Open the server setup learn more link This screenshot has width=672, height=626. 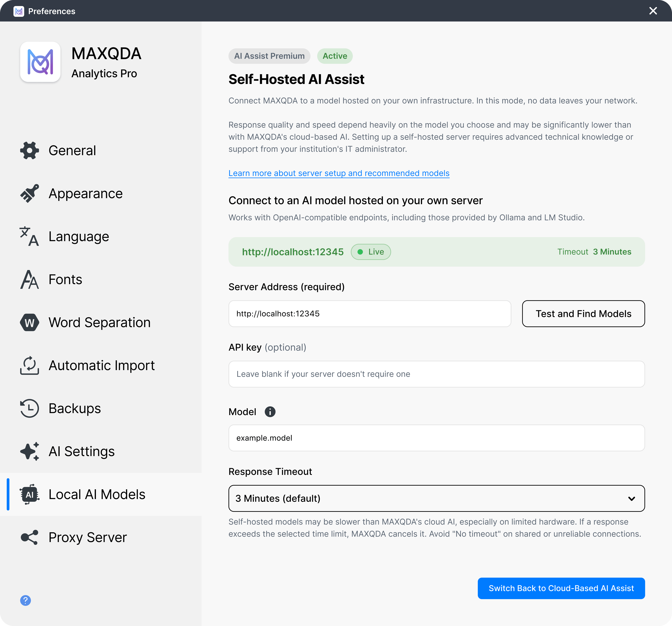[339, 173]
